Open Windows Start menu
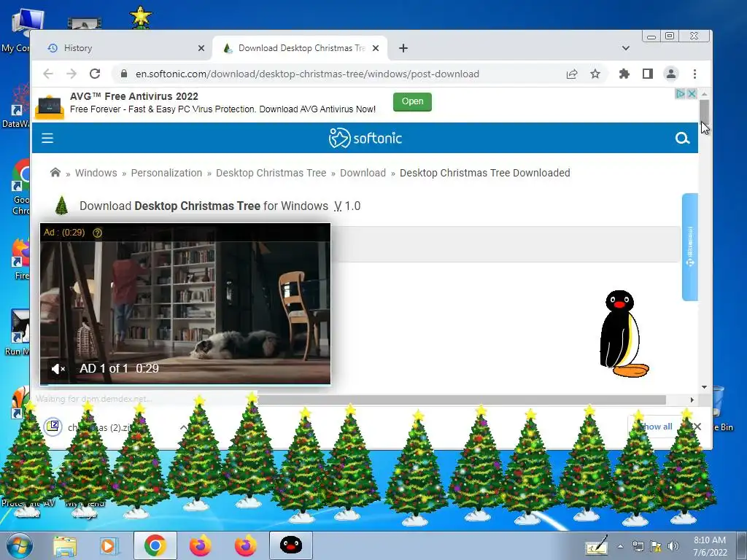The width and height of the screenshot is (747, 560). [19, 545]
